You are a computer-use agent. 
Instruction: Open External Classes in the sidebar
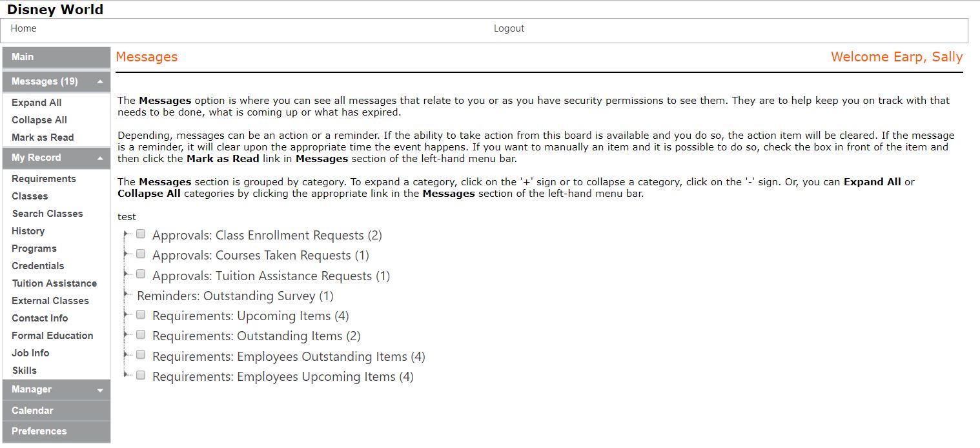[x=50, y=301]
